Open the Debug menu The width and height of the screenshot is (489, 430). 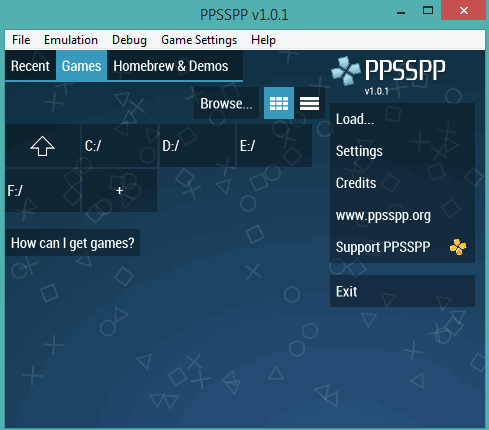(129, 40)
